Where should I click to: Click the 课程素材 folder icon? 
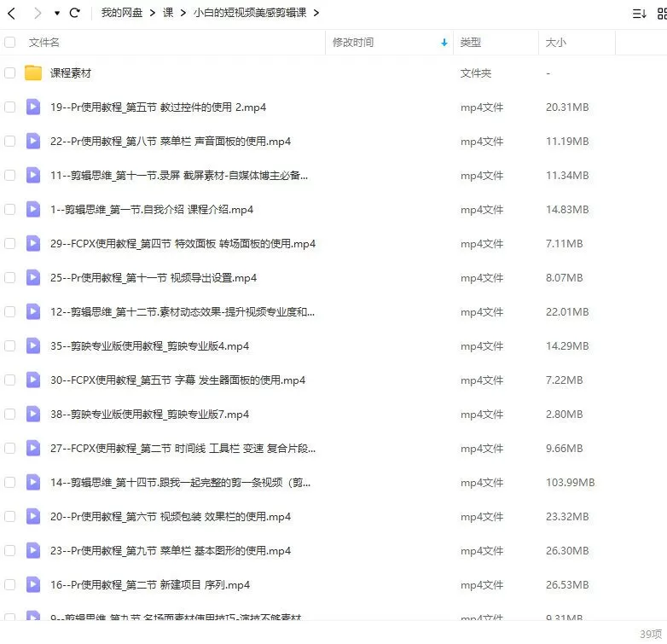pos(33,73)
